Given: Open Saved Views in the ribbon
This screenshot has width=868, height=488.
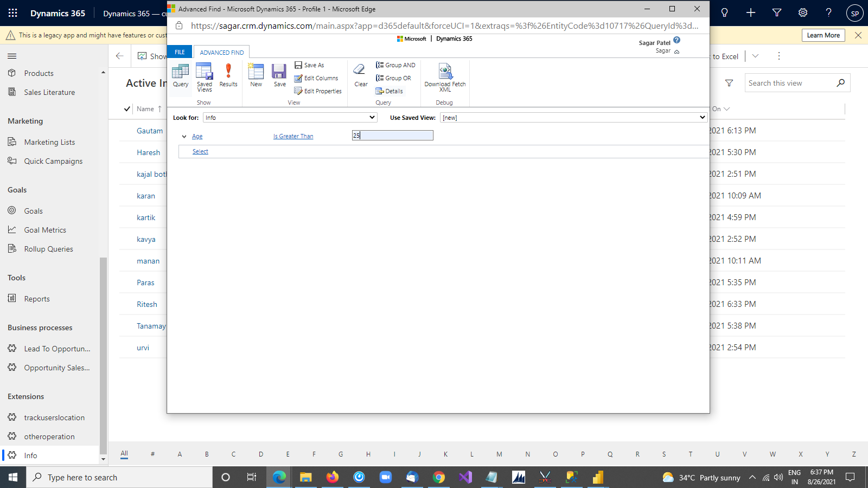Looking at the screenshot, I should tap(205, 78).
